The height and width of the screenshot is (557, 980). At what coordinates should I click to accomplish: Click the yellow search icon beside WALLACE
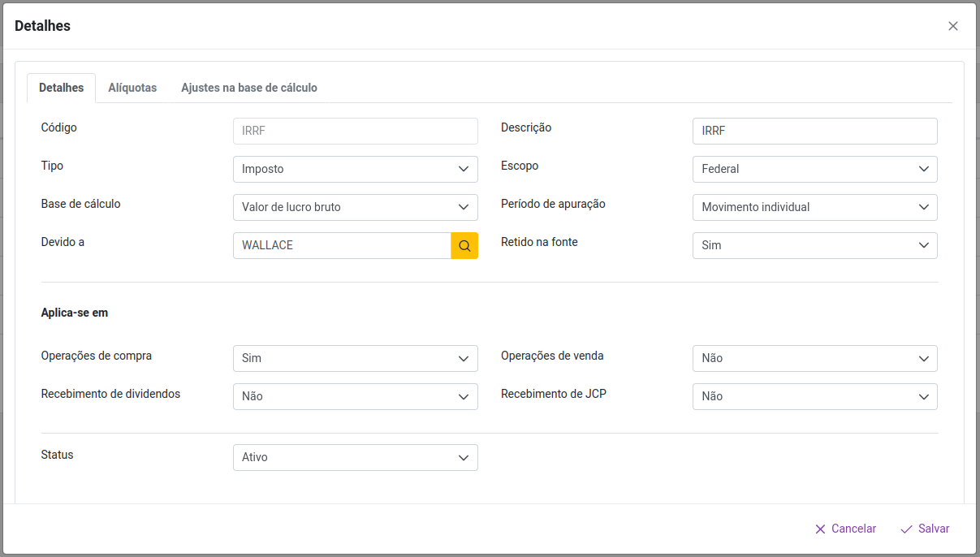point(464,245)
